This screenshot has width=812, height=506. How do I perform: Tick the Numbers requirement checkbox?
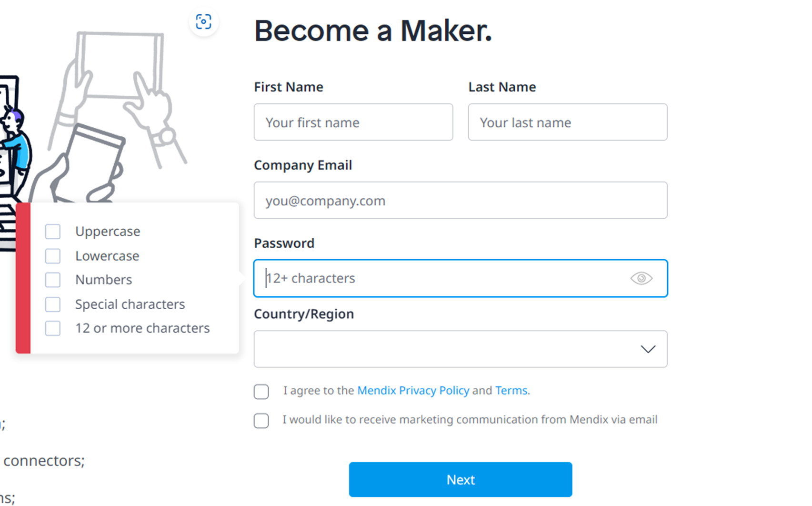click(x=52, y=280)
